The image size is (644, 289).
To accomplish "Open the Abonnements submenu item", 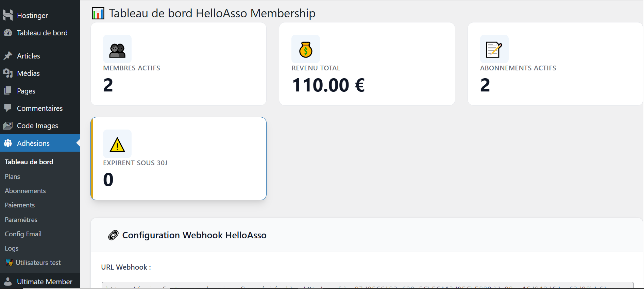I will coord(25,191).
